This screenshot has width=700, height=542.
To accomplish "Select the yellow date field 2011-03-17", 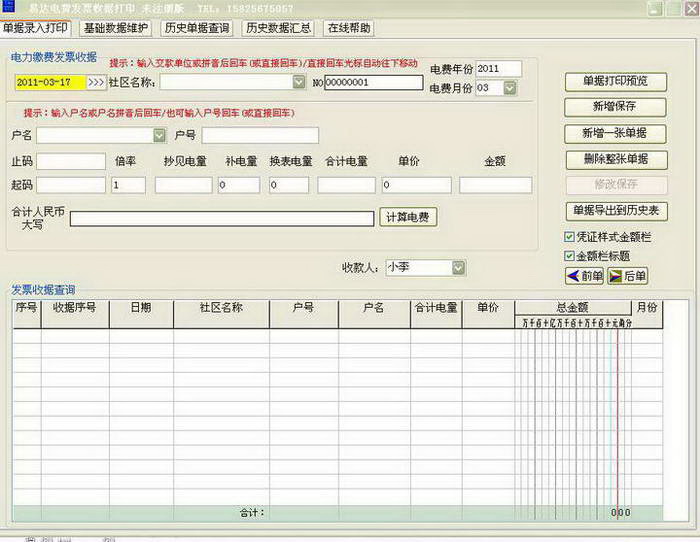I will (50, 82).
